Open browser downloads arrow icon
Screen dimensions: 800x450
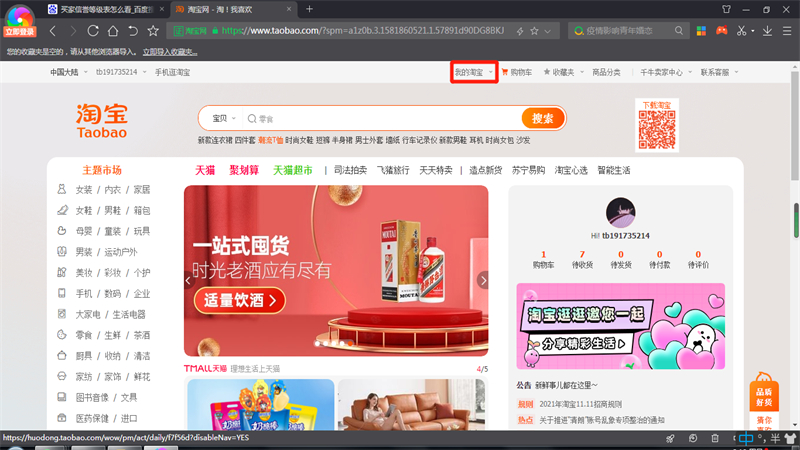click(x=767, y=31)
